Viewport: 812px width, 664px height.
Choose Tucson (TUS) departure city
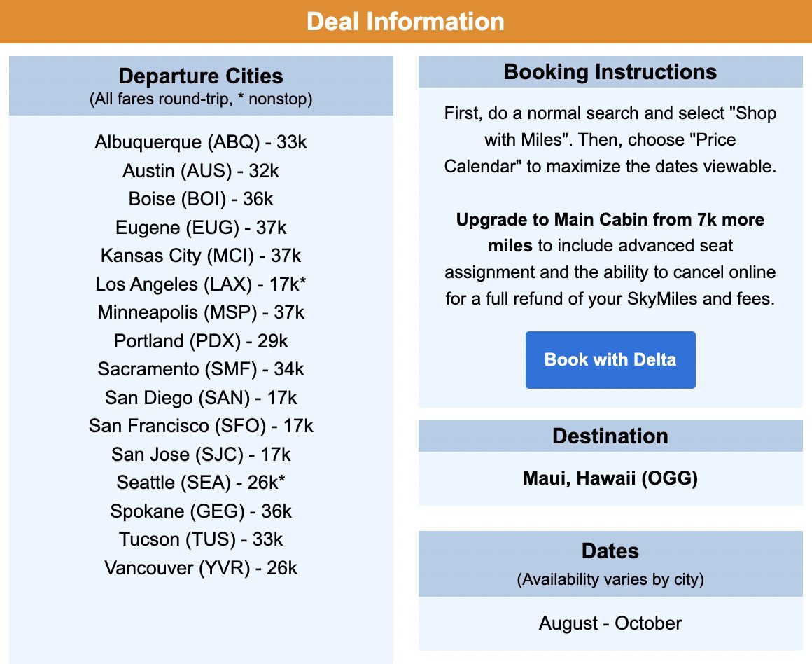(201, 539)
